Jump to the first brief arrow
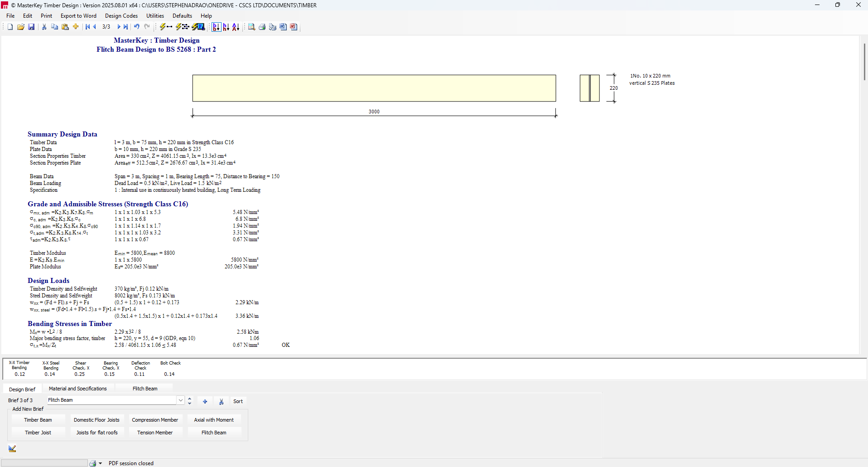 [x=88, y=27]
